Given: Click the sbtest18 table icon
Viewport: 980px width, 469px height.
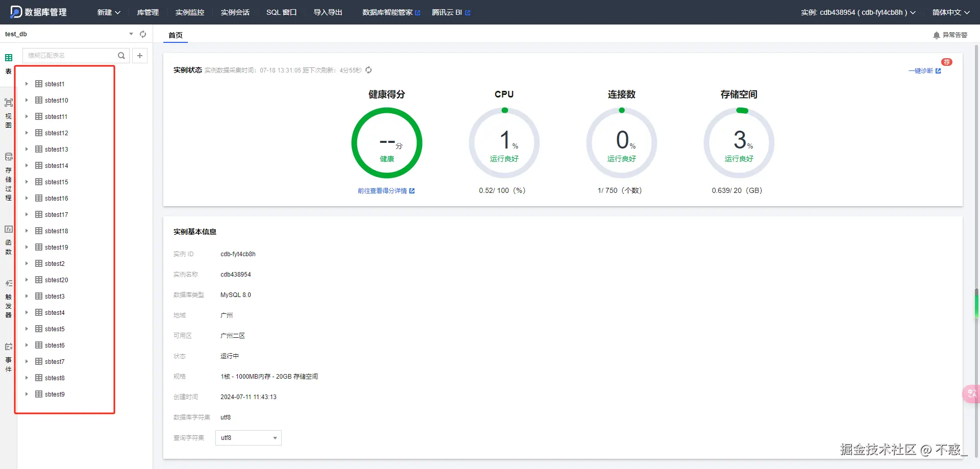Looking at the screenshot, I should click(x=39, y=231).
